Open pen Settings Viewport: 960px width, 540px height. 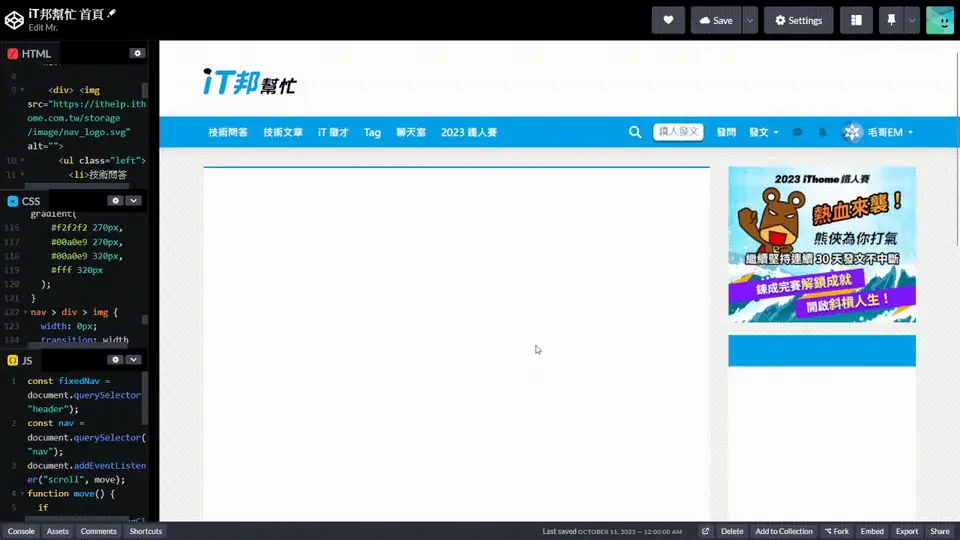(x=798, y=20)
